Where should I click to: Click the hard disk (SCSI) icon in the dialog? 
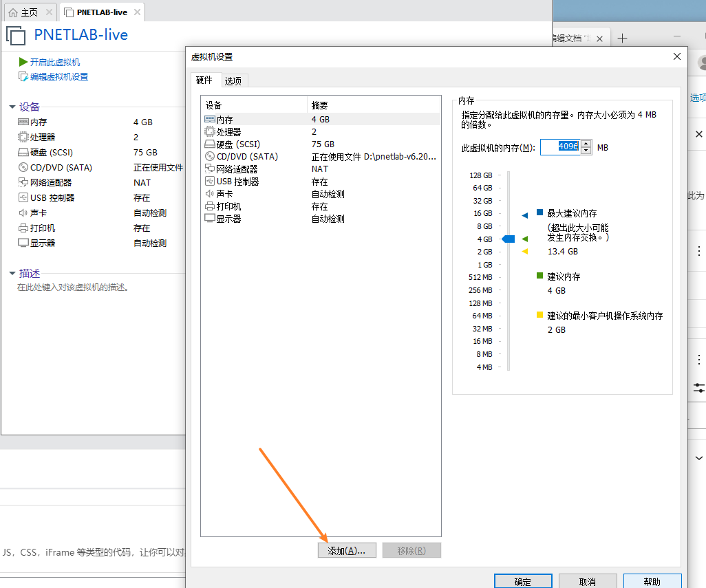pos(210,144)
